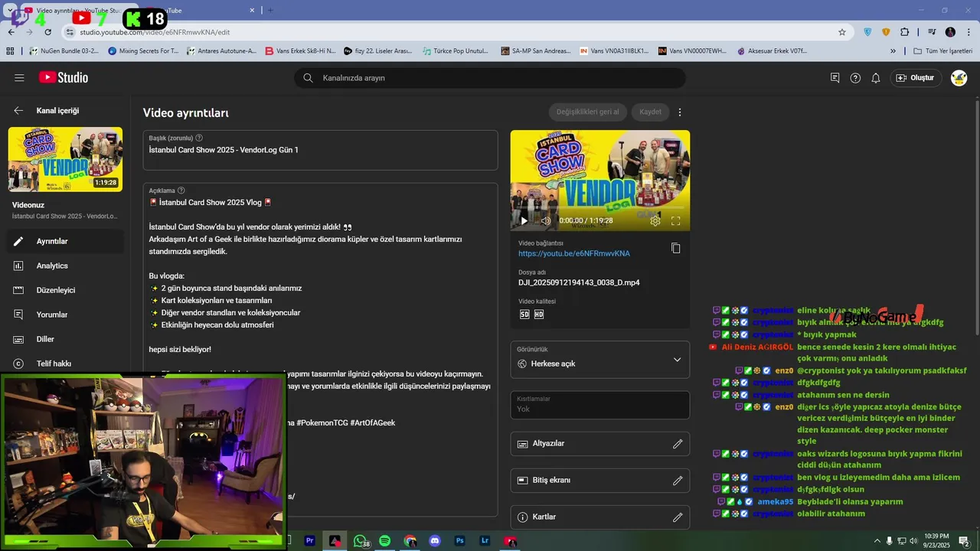Open the SA-MP San Andreas bookmark
The height and width of the screenshot is (551, 980).
point(536,51)
